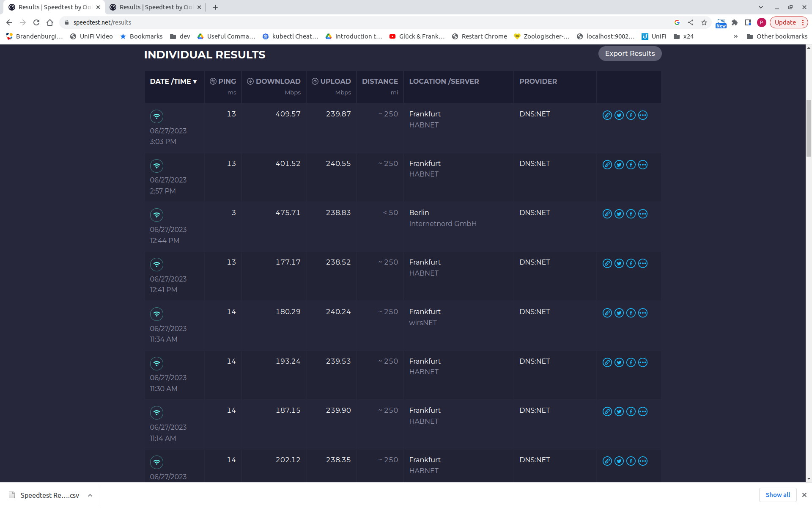The image size is (812, 508).
Task: Open the Restart Chrome bookmark
Action: coord(479,36)
